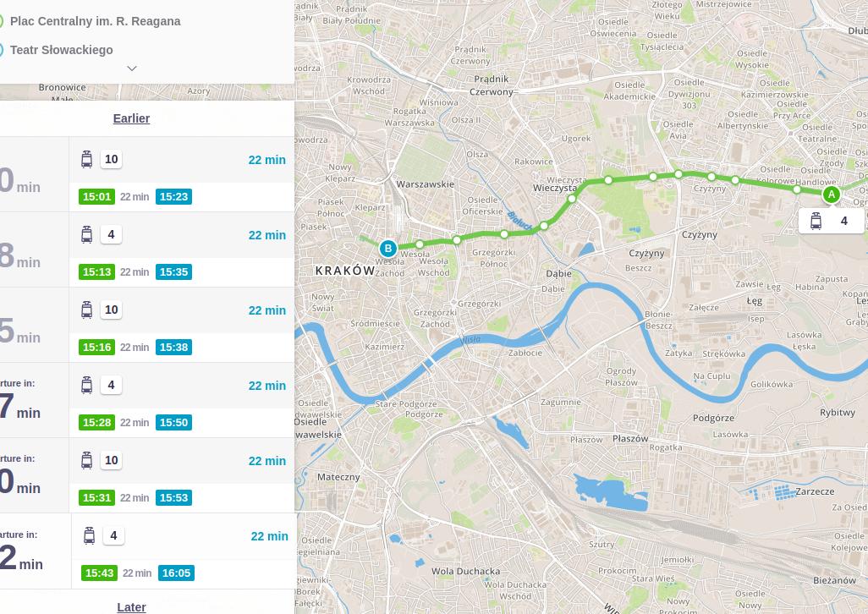Show later departures

tap(131, 607)
